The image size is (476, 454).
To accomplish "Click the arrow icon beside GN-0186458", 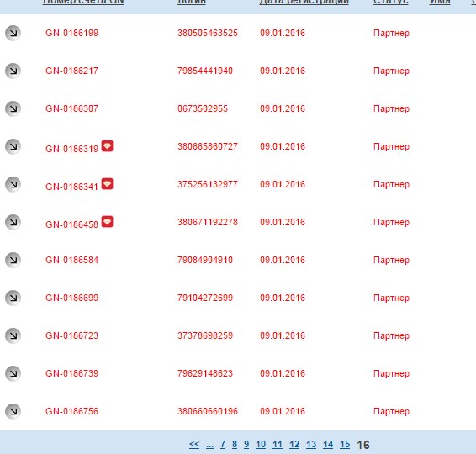I will point(13,222).
